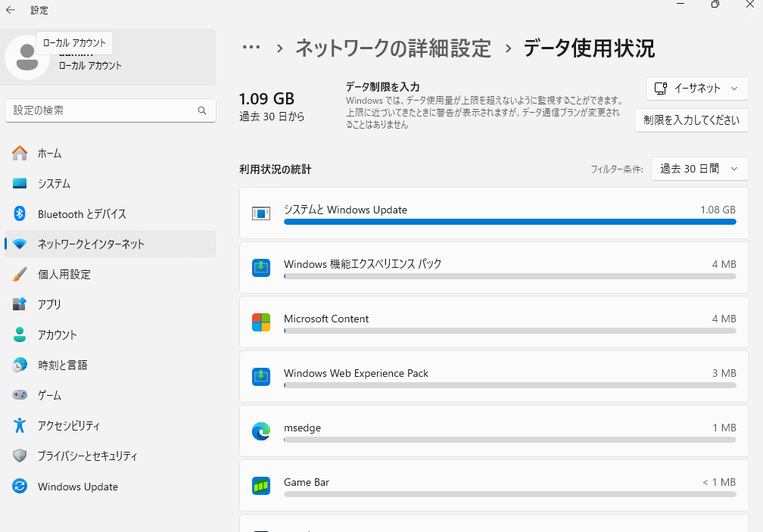Click the データ制限を入力 heading
Viewport: 763px width, 532px height.
tap(382, 86)
